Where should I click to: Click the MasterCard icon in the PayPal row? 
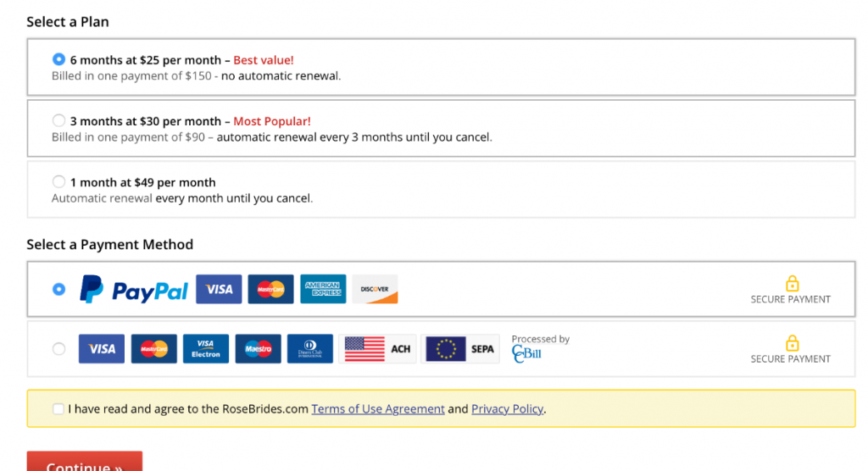[271, 289]
